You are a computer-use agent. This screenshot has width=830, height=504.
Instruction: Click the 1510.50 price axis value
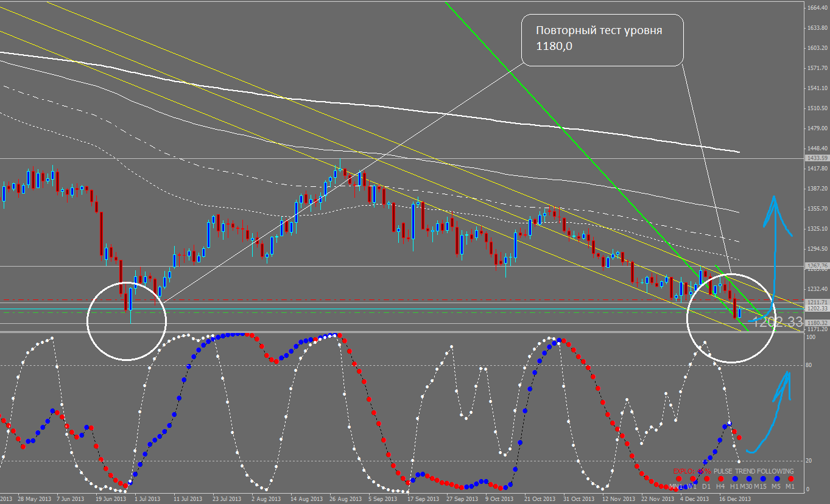pos(817,108)
